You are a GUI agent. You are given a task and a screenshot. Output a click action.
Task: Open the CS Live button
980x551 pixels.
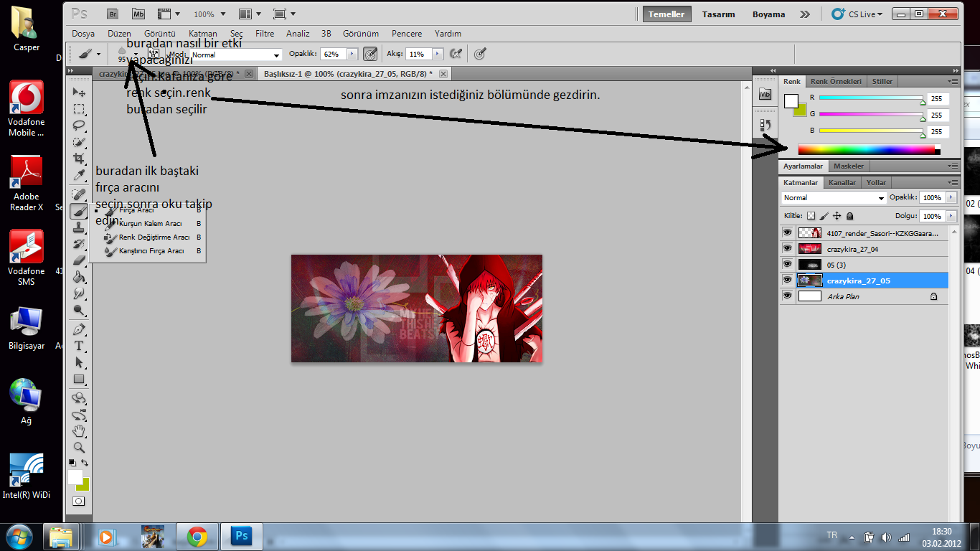pyautogui.click(x=857, y=14)
